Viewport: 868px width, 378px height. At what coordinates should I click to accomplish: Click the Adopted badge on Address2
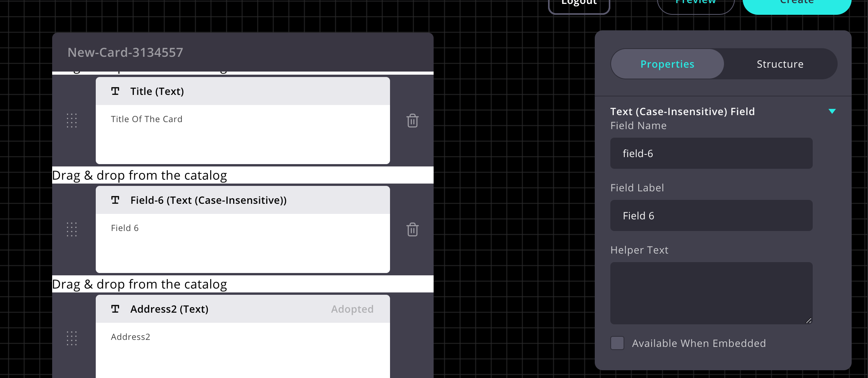click(352, 309)
